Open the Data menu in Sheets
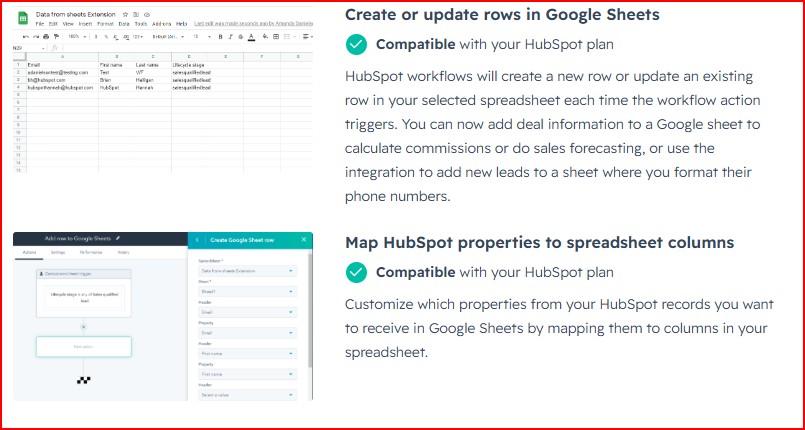805x430 pixels. (124, 24)
